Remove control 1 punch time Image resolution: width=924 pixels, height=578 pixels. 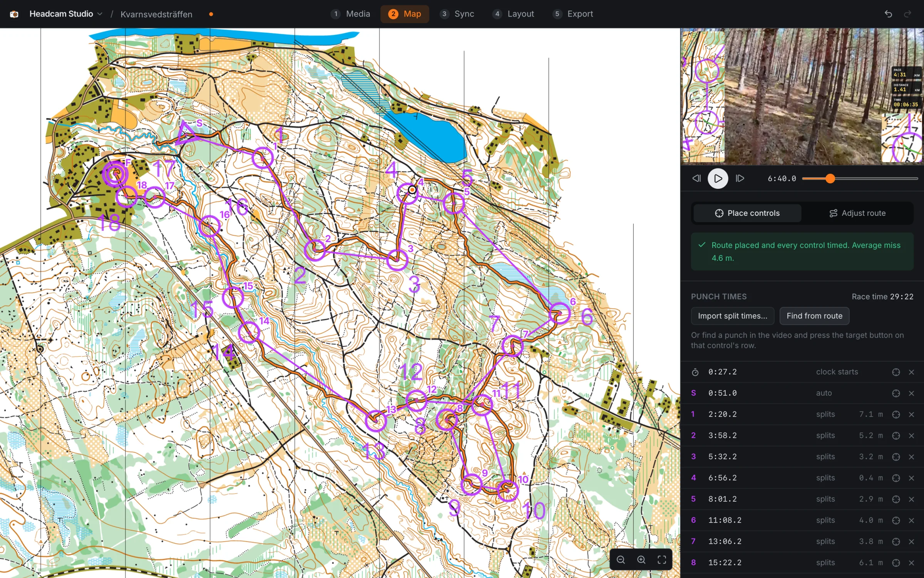(911, 414)
